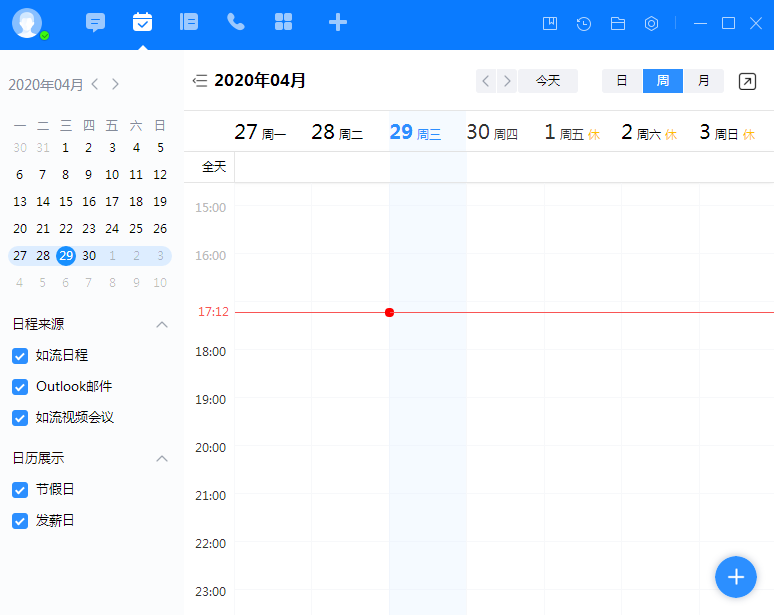
Task: Select day 29 in mini calendar
Action: (x=66, y=256)
